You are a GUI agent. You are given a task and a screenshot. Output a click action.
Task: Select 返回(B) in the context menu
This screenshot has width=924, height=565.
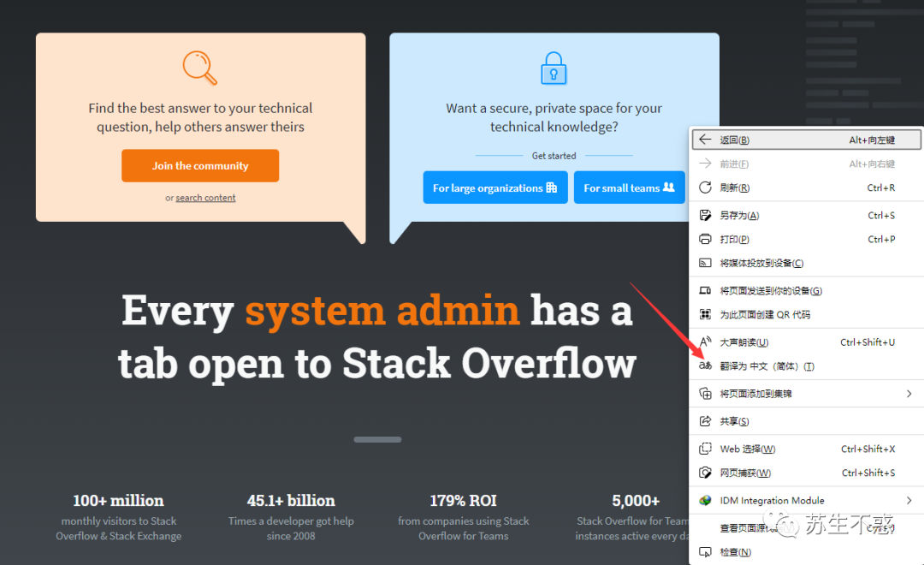pyautogui.click(x=806, y=140)
